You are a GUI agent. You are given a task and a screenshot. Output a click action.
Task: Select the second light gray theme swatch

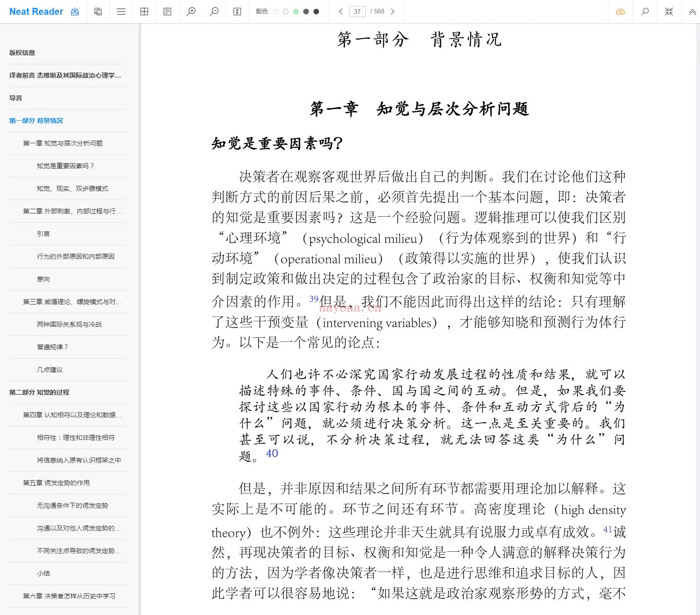286,12
